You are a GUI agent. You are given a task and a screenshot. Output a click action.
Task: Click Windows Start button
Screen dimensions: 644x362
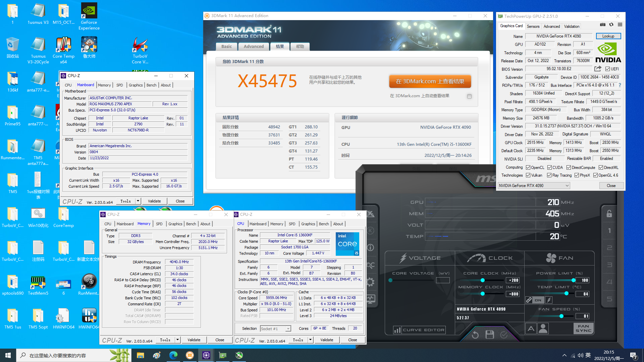[x=8, y=355]
